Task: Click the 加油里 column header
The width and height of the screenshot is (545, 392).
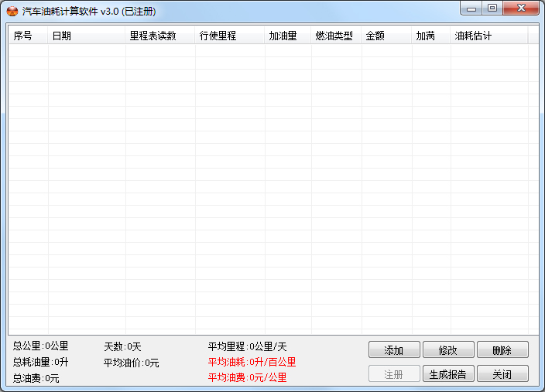Action: click(288, 36)
